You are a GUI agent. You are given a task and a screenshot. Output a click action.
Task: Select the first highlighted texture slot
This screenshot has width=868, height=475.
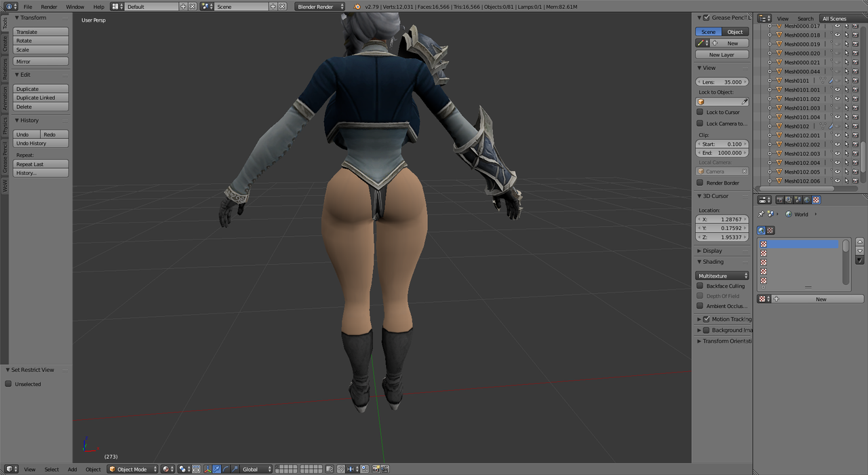(x=799, y=244)
